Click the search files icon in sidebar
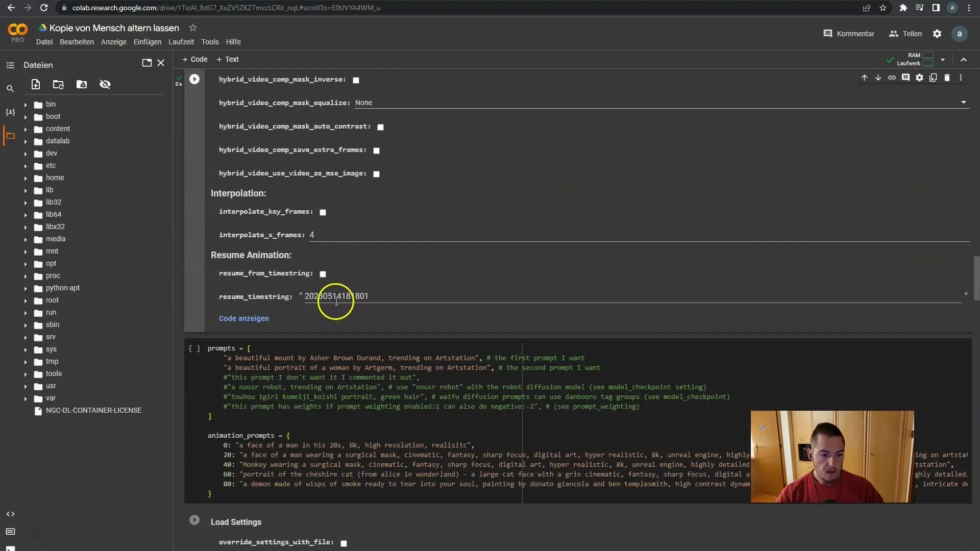This screenshot has height=551, width=980. [9, 87]
